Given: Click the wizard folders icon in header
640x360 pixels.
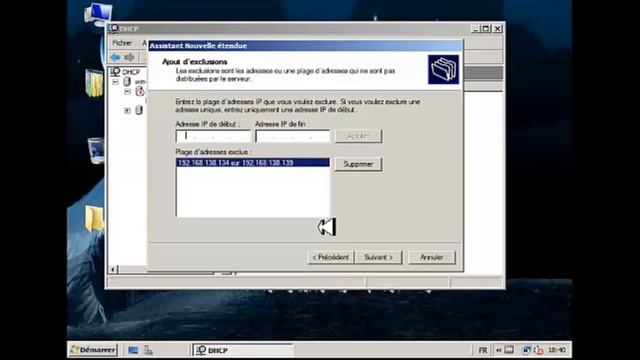Looking at the screenshot, I should click(443, 70).
